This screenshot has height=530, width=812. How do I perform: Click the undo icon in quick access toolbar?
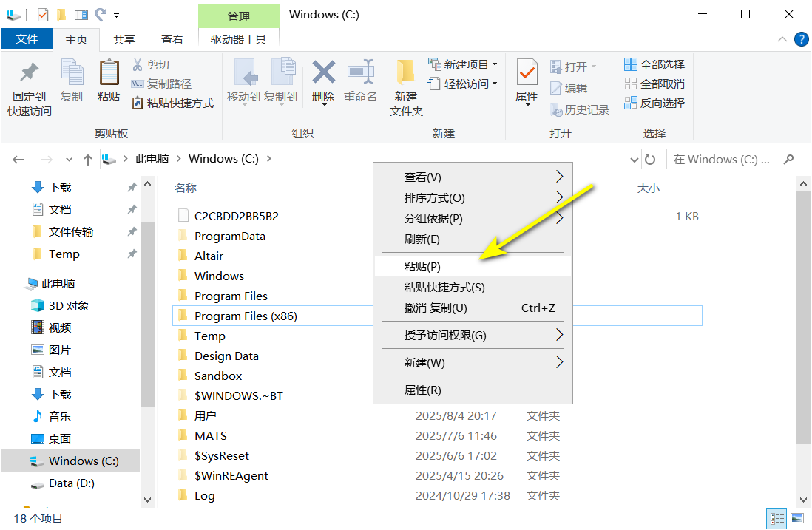point(101,15)
